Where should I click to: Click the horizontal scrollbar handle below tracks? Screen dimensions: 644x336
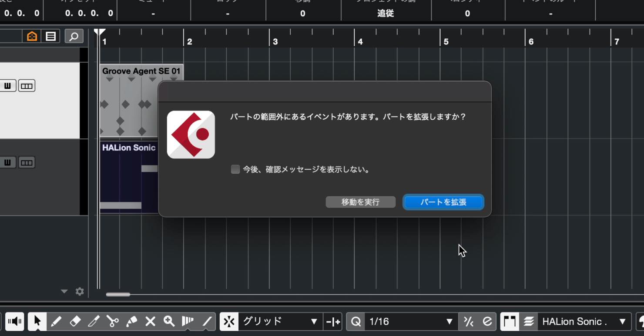click(x=118, y=295)
